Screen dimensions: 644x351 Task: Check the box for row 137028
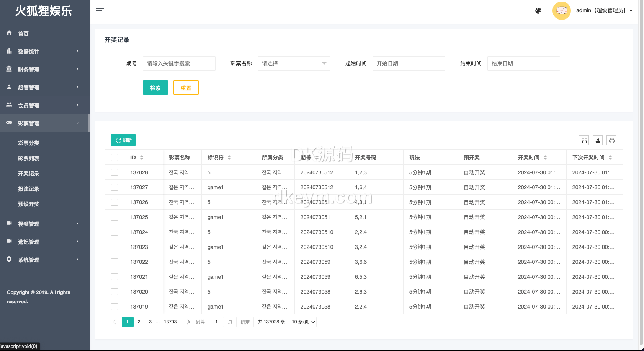114,172
